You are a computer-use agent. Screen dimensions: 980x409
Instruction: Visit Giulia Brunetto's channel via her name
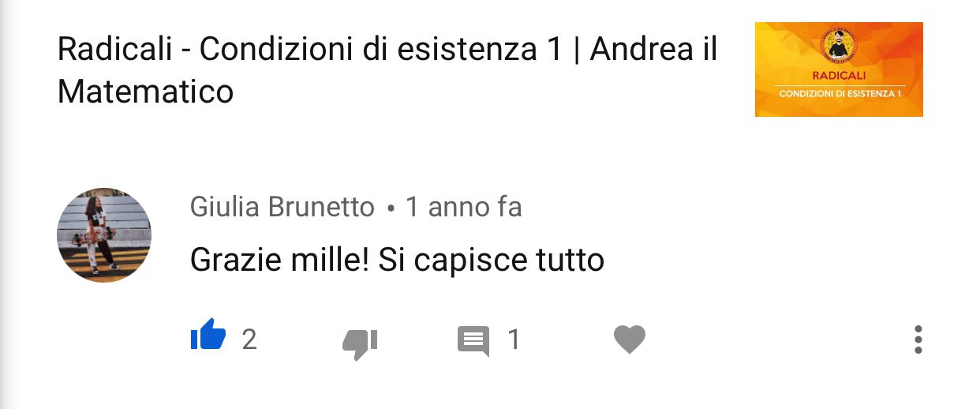point(282,207)
